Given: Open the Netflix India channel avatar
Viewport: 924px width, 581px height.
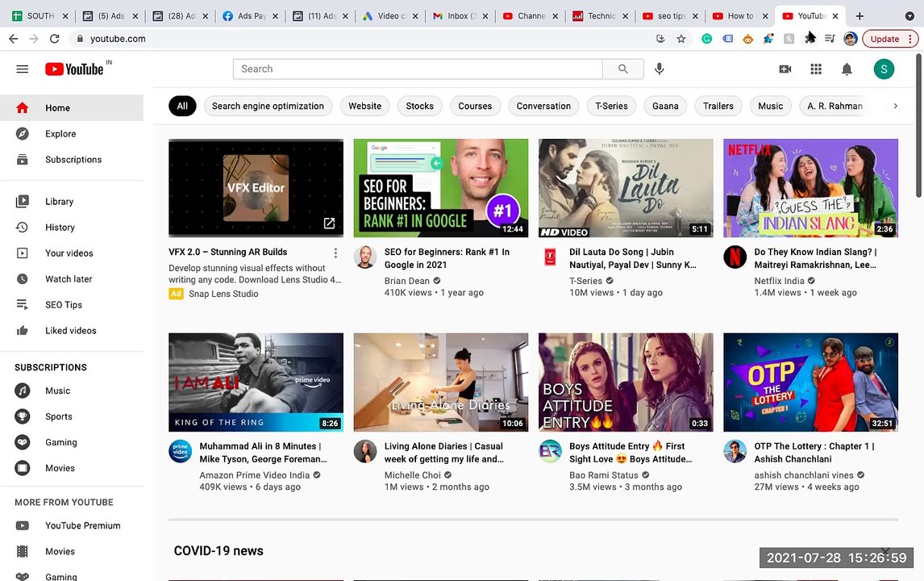Looking at the screenshot, I should pyautogui.click(x=735, y=257).
